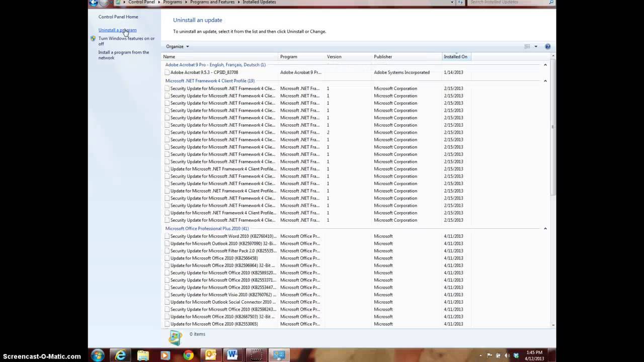
Task: Click the scrollbar up arrow
Action: (x=553, y=57)
